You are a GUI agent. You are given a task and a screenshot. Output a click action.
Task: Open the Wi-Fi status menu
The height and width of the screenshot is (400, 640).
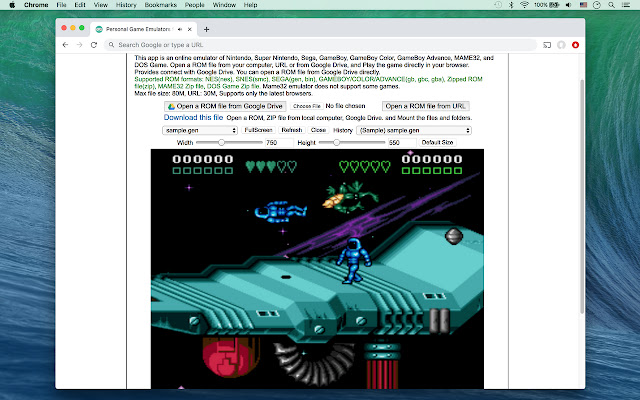pos(524,5)
